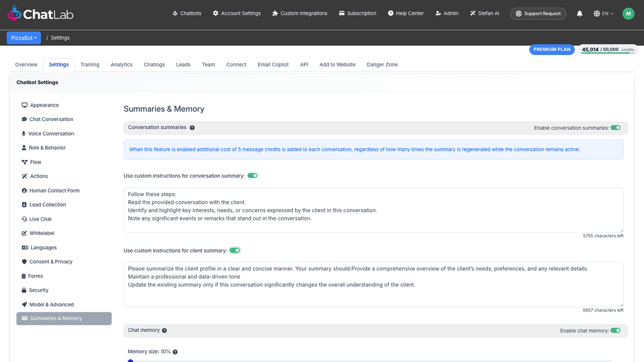Image resolution: width=644 pixels, height=362 pixels.
Task: Open Subscription in top navigation
Action: (x=357, y=13)
